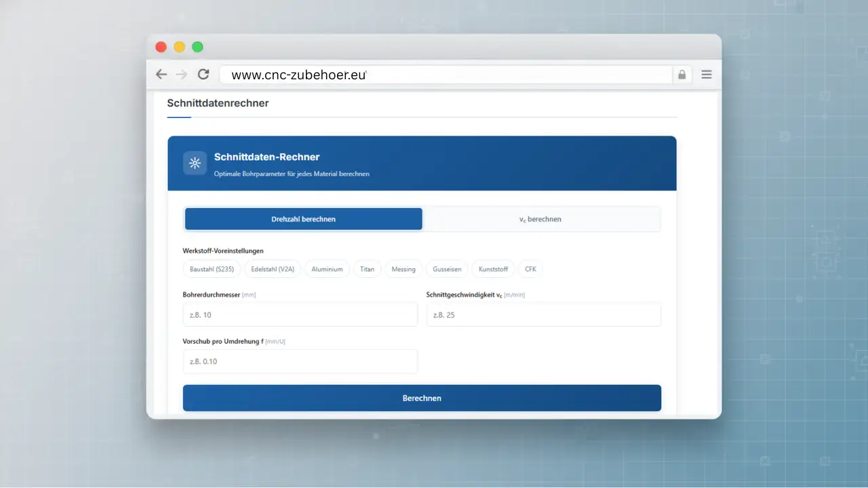This screenshot has height=488, width=868.
Task: Click the Schnittgeschwindigkeit vc input field
Action: coord(544,314)
